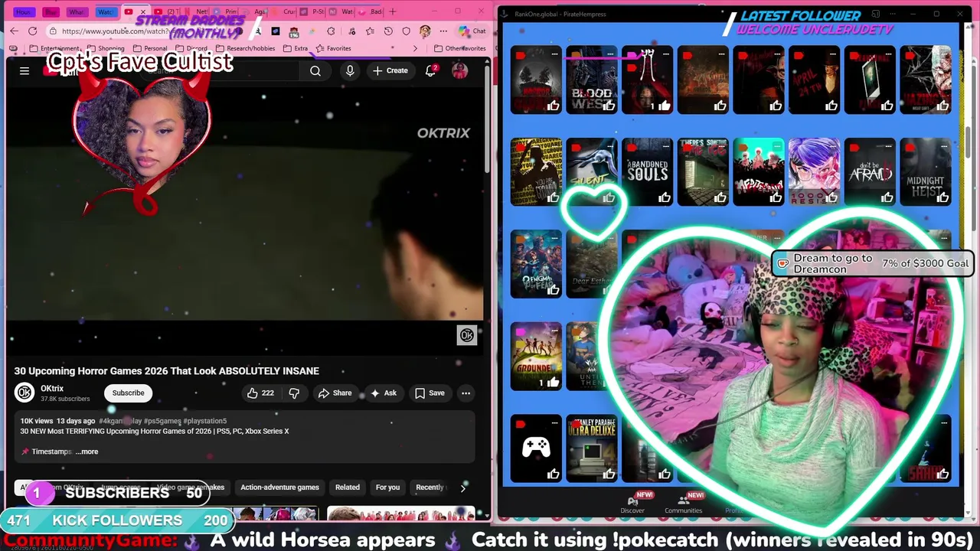Open the Extra bookmarks folder
980x551 pixels.
point(296,48)
